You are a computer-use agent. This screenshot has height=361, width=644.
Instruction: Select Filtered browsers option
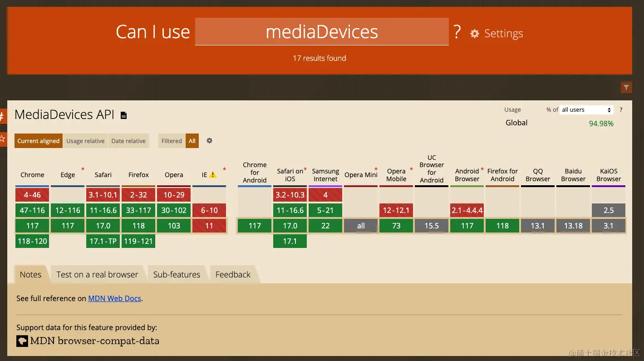click(172, 141)
